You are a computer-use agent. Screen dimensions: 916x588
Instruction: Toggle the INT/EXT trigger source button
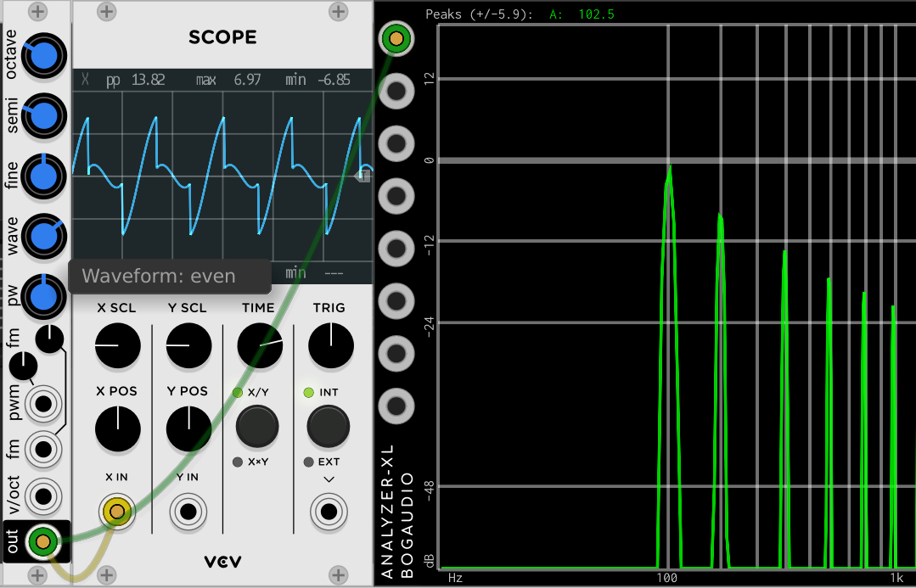click(x=328, y=426)
